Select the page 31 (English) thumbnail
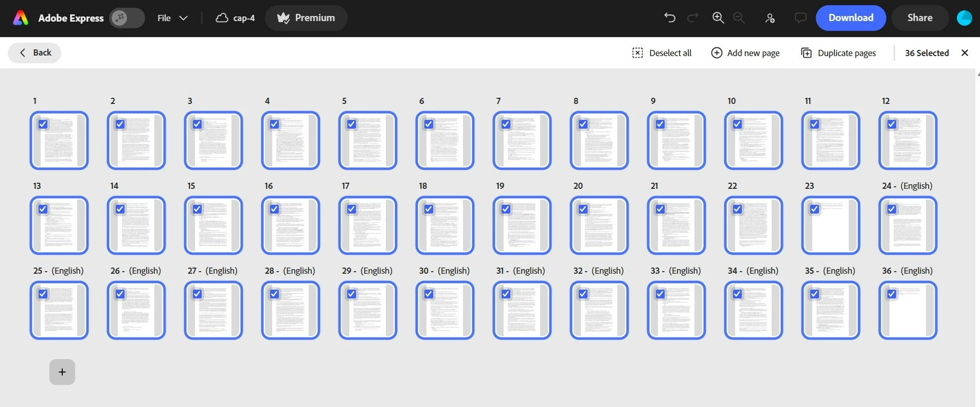Screen dimensions: 980x407 [522, 310]
